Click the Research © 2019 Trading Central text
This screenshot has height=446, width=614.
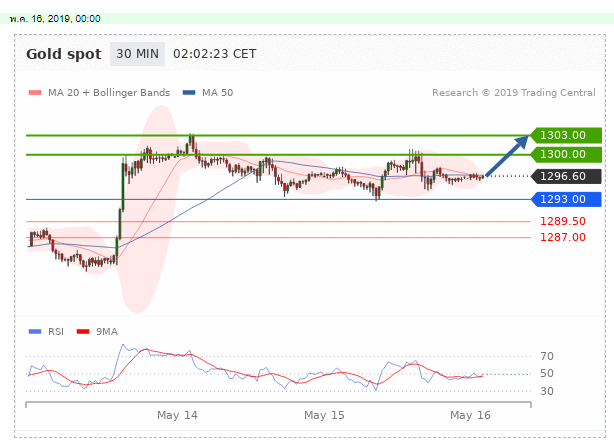(514, 93)
